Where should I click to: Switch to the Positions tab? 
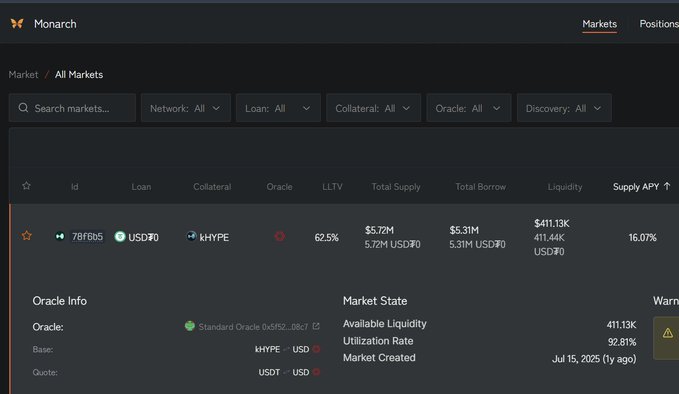[659, 24]
